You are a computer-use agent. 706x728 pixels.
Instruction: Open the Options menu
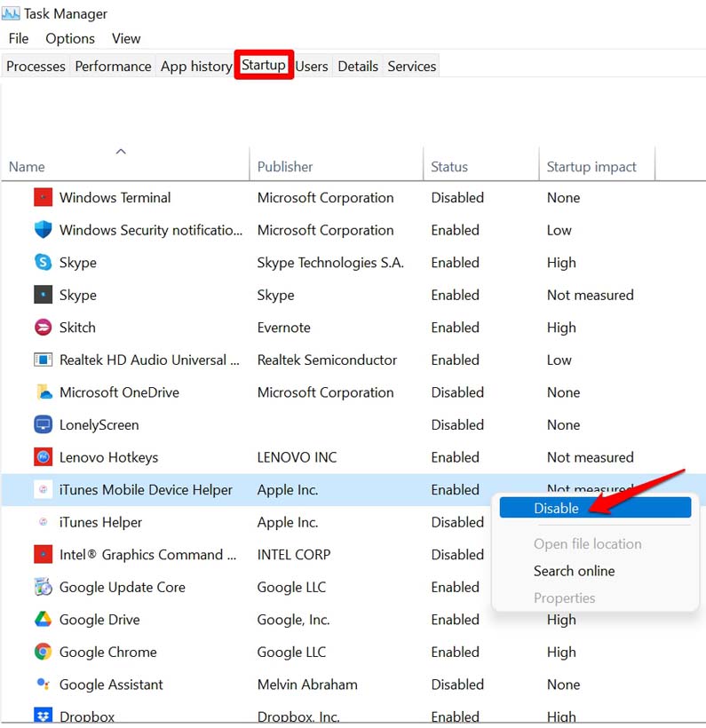click(70, 38)
